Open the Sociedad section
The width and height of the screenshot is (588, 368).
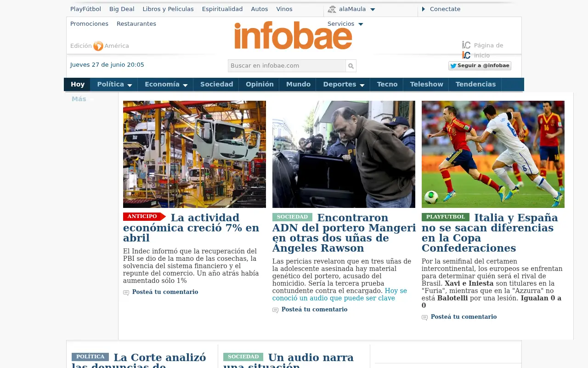point(217,84)
